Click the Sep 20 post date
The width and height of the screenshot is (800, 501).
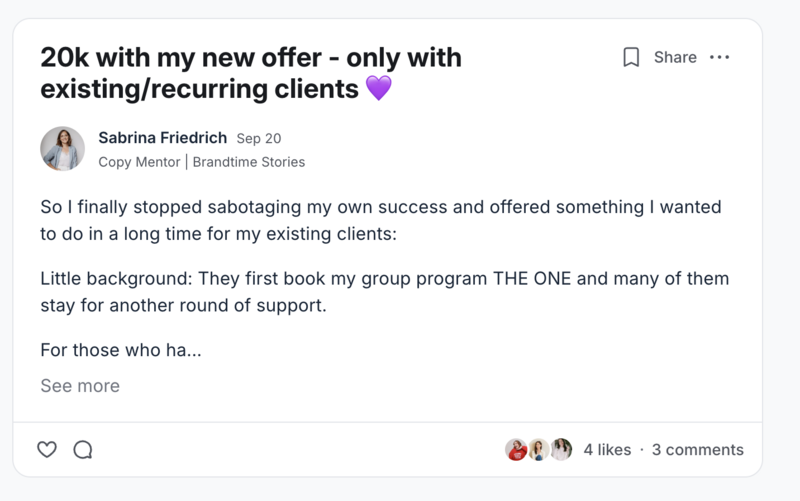pos(265,139)
